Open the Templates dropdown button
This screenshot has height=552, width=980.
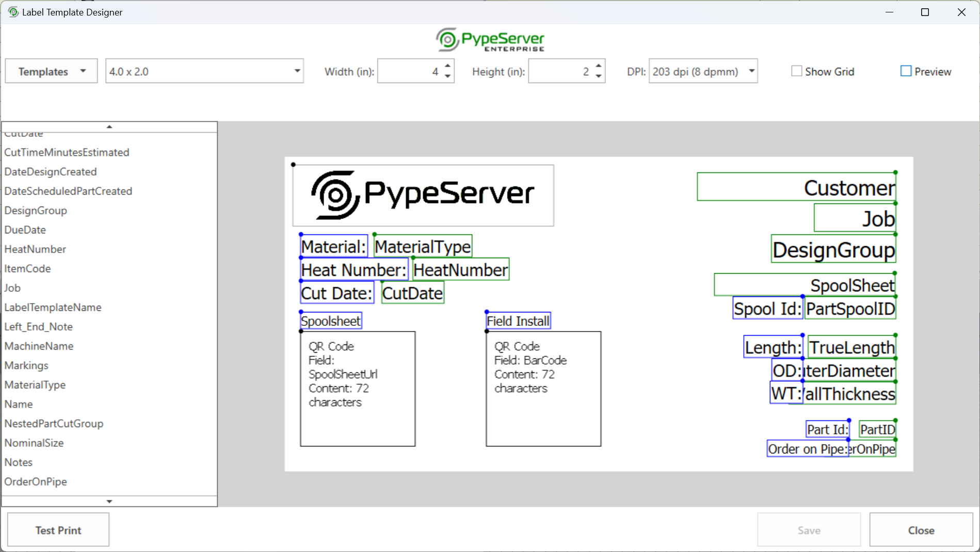click(x=51, y=71)
